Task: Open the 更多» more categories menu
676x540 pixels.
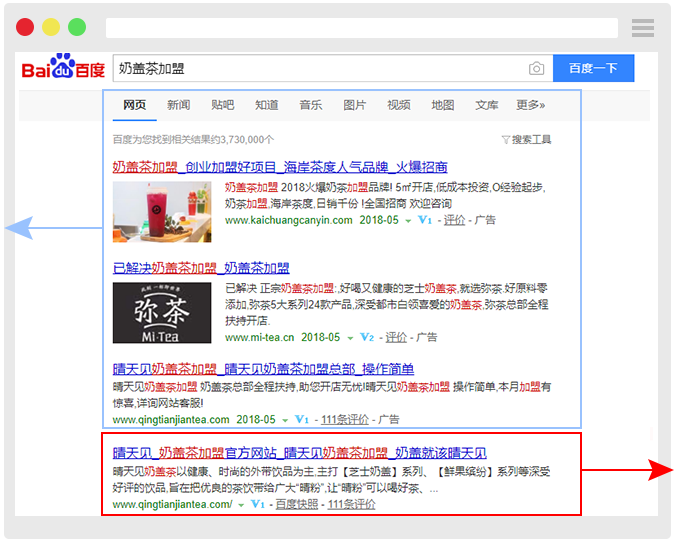Action: pos(530,105)
